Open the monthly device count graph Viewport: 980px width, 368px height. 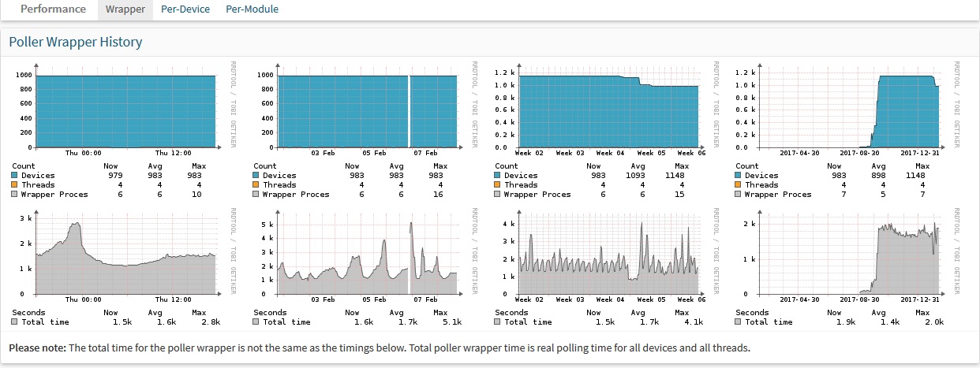(607, 130)
